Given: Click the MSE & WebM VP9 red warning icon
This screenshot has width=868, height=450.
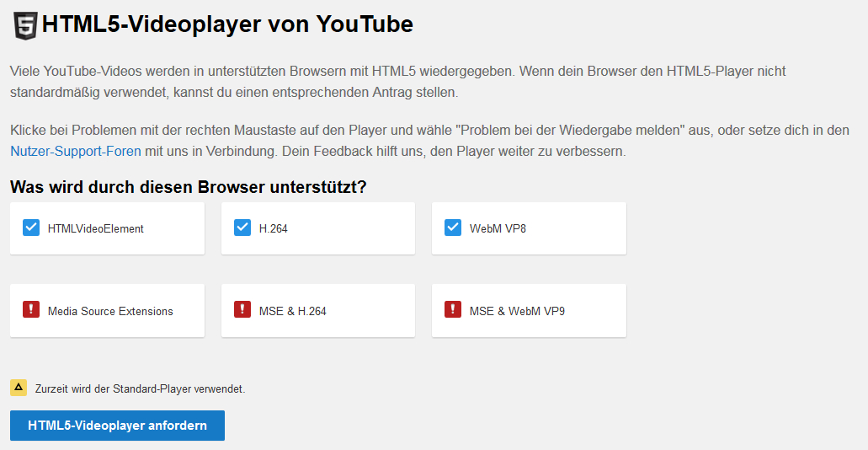Looking at the screenshot, I should [453, 309].
